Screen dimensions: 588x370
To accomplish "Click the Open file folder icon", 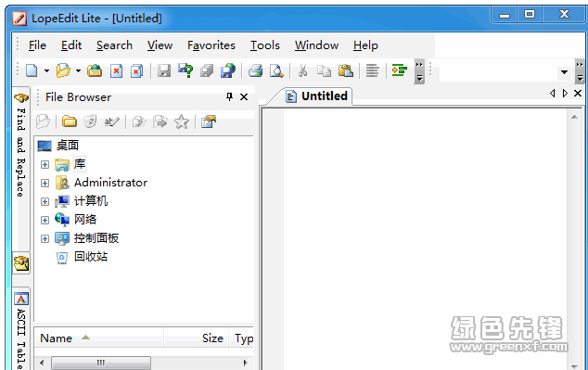I will pyautogui.click(x=63, y=70).
